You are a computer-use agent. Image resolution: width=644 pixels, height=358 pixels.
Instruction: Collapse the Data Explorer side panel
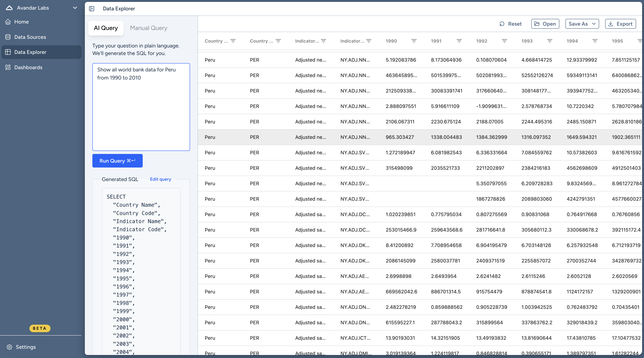tap(92, 8)
